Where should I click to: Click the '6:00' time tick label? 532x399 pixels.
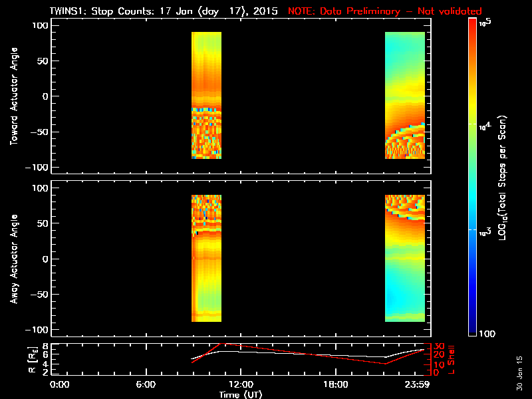point(146,385)
